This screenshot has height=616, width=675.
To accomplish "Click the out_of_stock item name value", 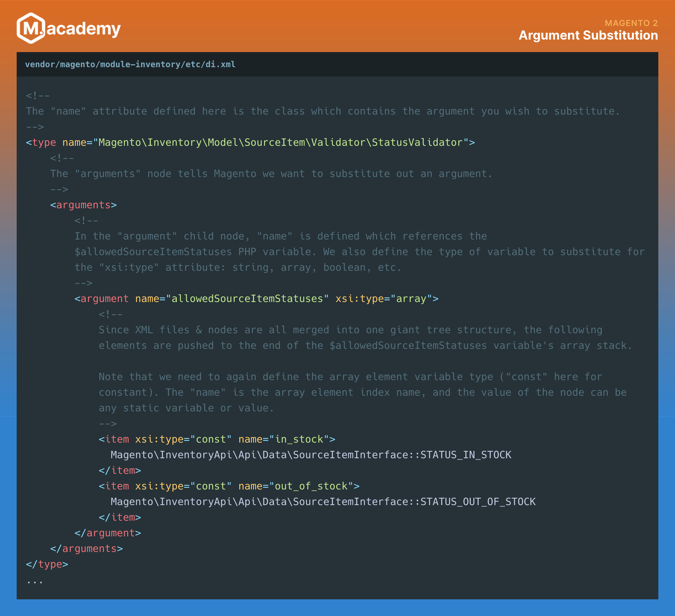I will (x=311, y=486).
